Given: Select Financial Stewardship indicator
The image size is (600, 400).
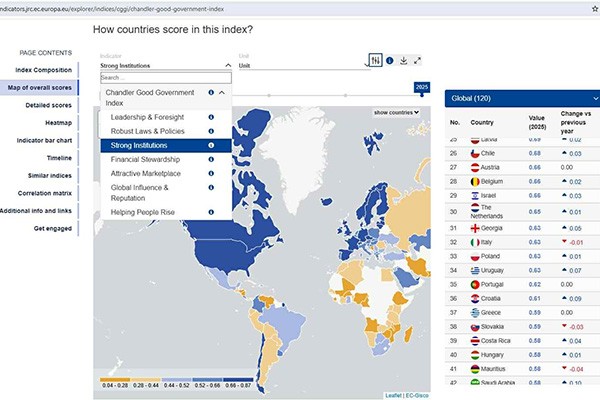Looking at the screenshot, I should pos(145,159).
